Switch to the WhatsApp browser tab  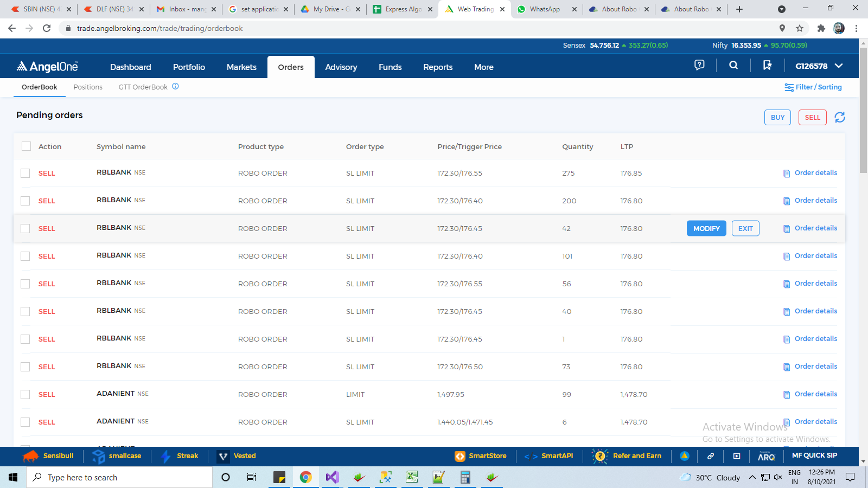pos(545,9)
